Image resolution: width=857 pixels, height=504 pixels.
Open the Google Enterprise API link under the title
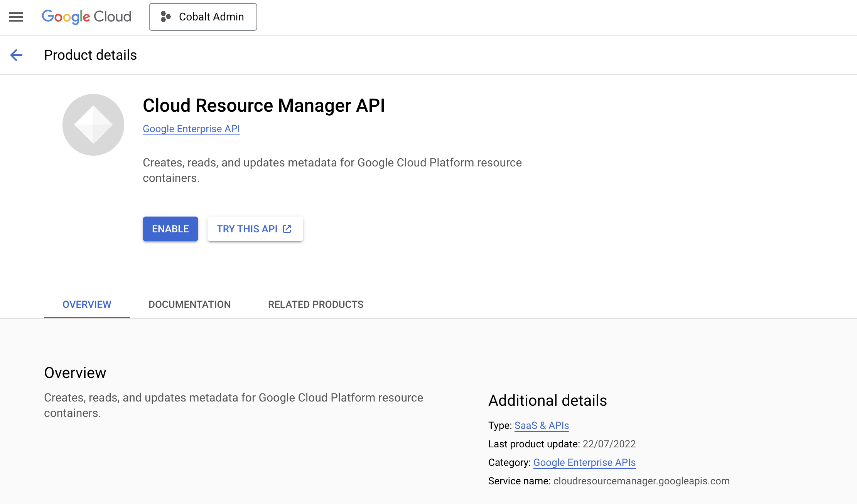(x=191, y=129)
